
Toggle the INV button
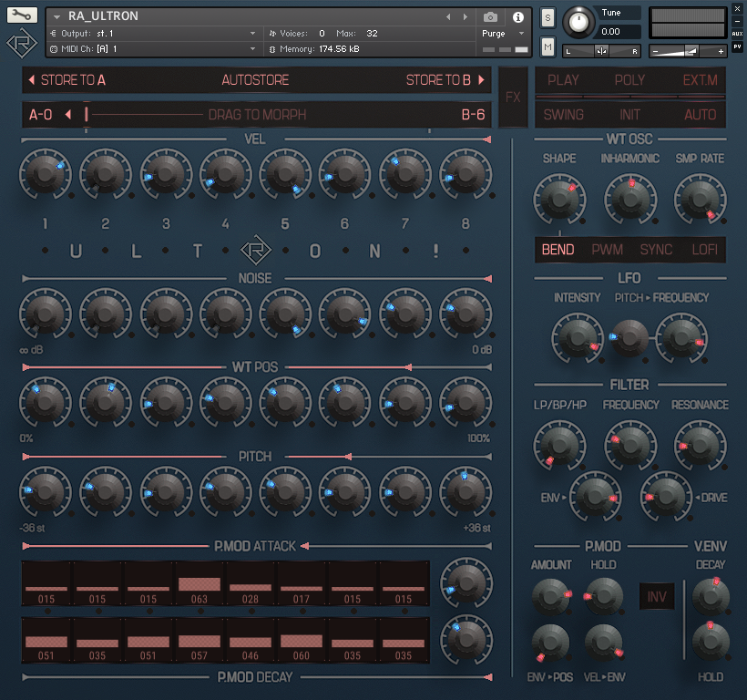point(657,597)
